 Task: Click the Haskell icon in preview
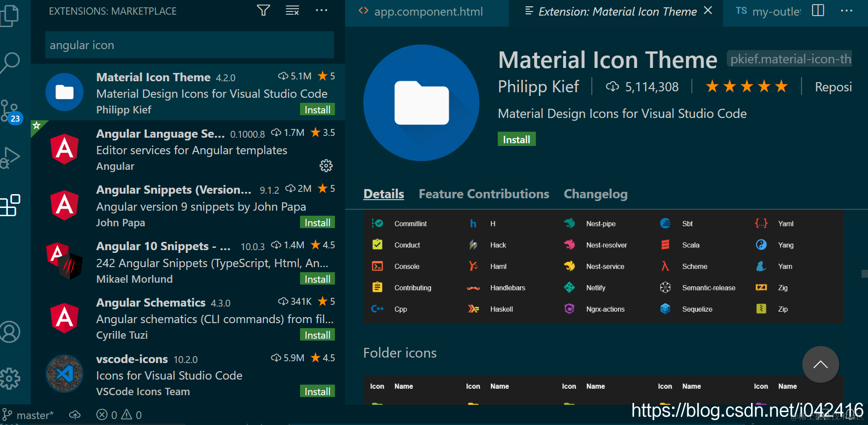coord(473,309)
